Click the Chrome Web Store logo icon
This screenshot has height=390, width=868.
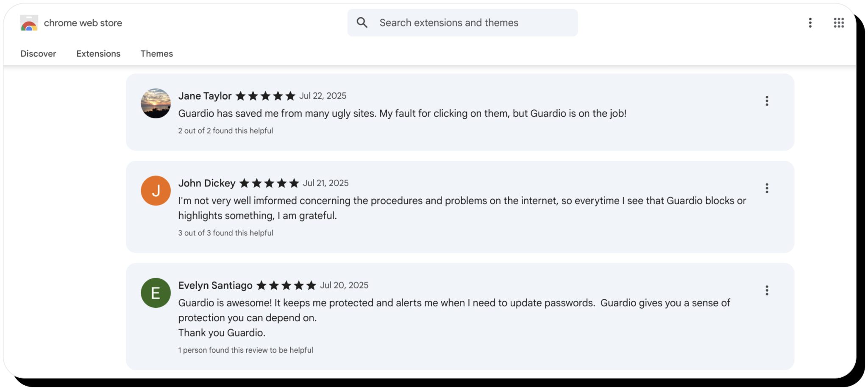point(29,23)
